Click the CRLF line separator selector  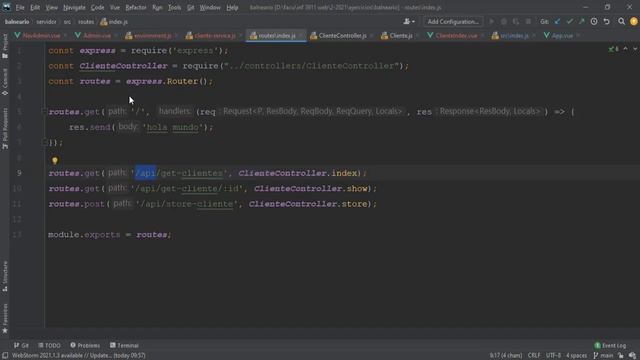[533, 356]
